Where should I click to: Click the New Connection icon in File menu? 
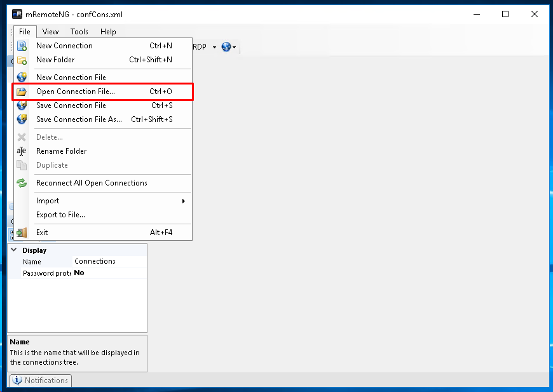[22, 46]
